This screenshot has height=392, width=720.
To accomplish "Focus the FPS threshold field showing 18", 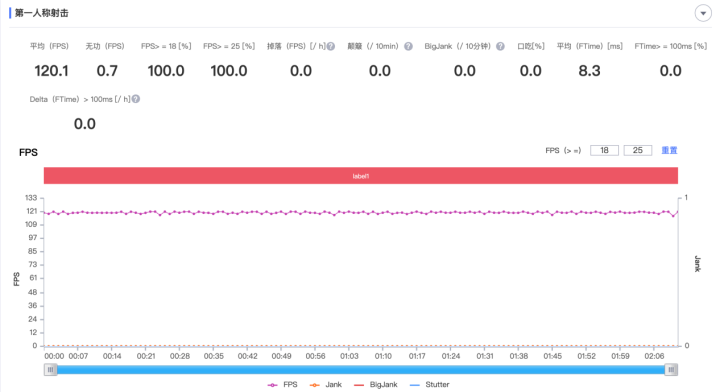I will (604, 151).
